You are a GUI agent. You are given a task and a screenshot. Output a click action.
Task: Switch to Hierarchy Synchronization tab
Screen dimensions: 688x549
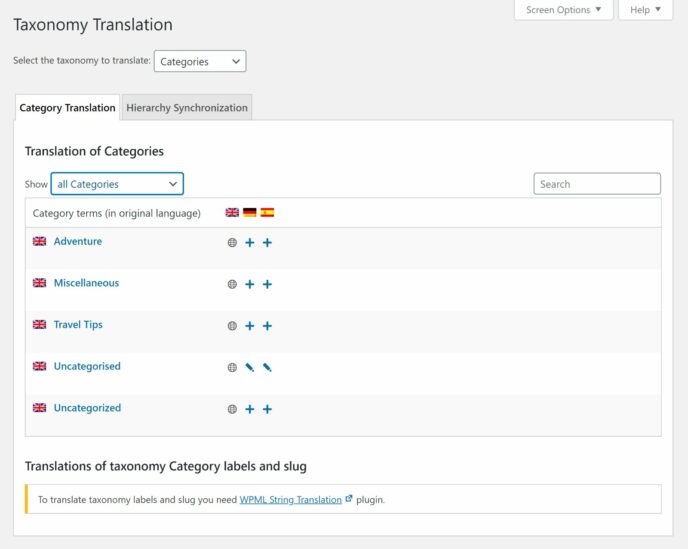[x=187, y=108]
